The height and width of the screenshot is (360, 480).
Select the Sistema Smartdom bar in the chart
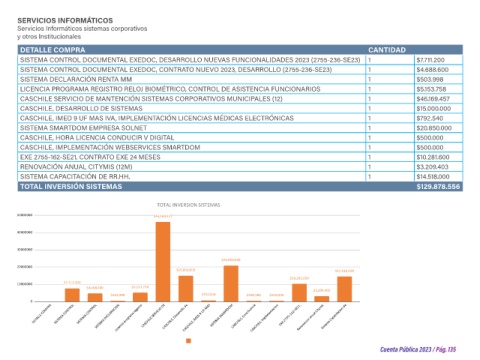[x=231, y=284]
